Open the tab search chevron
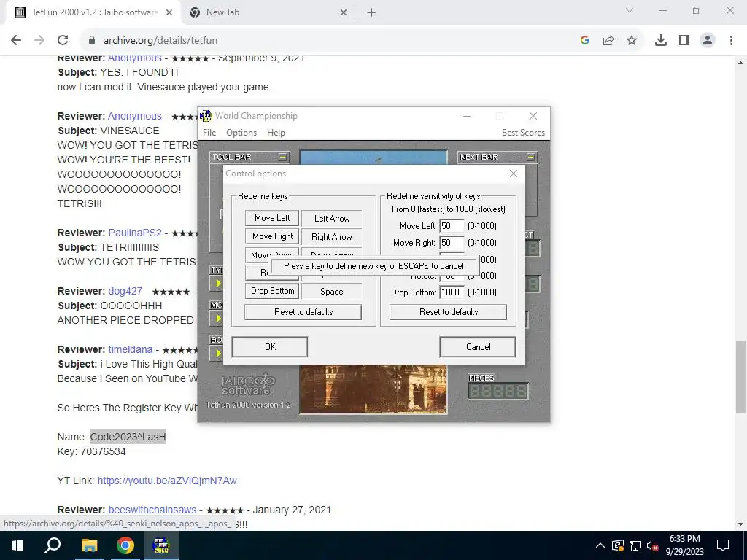The width and height of the screenshot is (747, 560). 630,10
